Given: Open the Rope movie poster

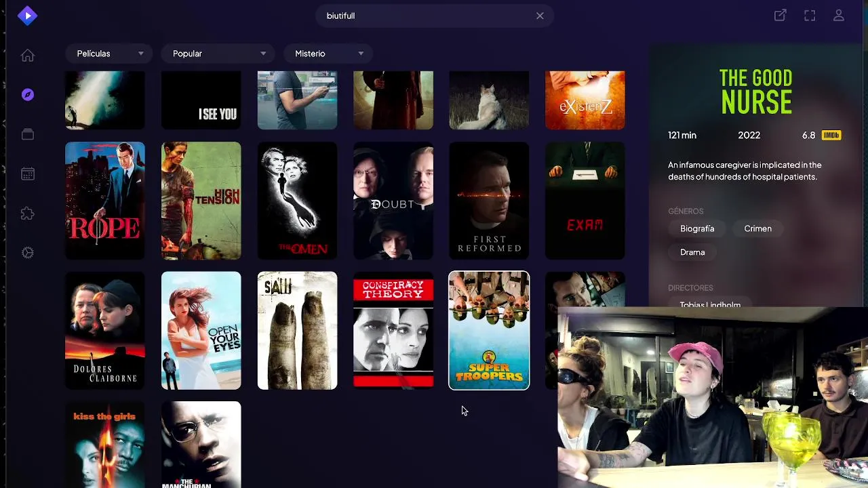Looking at the screenshot, I should (x=105, y=201).
